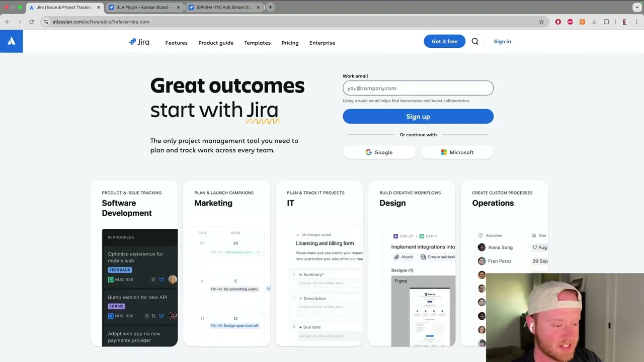Click the Create subtask checkbox icon

point(423,257)
